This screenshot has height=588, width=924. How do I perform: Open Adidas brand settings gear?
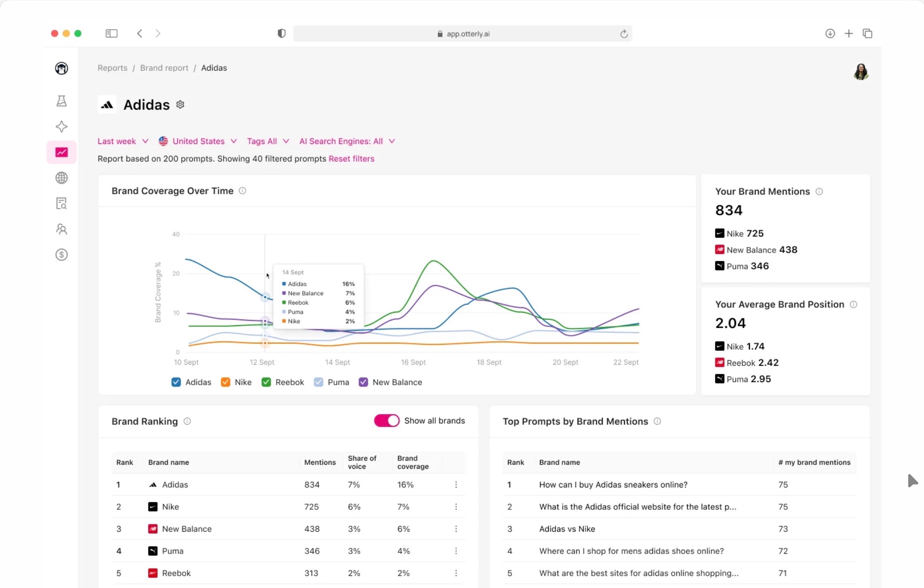(x=180, y=105)
